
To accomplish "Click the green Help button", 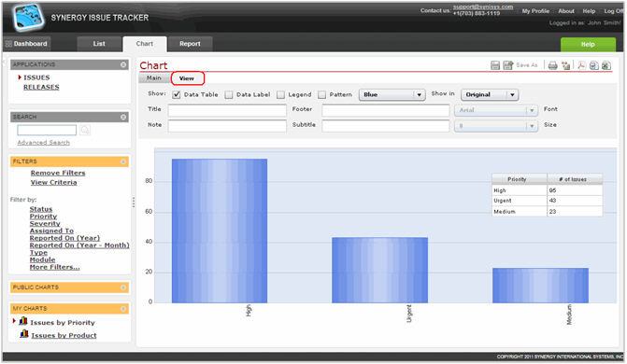I will (x=588, y=45).
